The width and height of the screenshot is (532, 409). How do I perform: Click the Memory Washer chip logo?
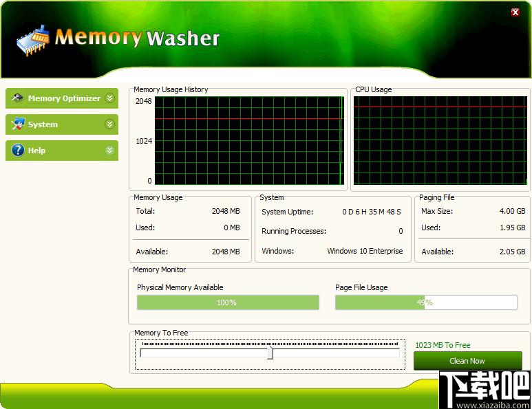(x=33, y=40)
